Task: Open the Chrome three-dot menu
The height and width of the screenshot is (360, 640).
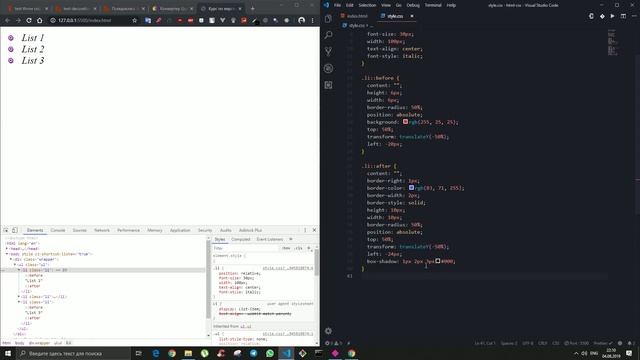Action: pos(313,20)
